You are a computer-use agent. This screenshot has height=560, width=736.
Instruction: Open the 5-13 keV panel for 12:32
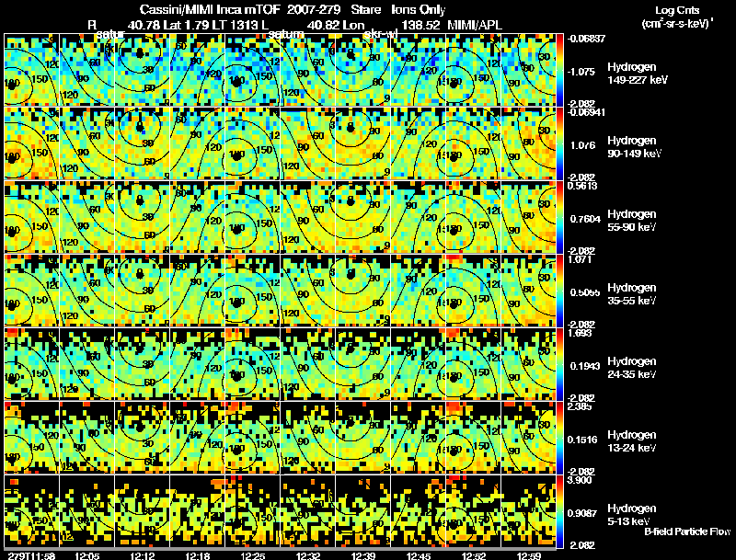[308, 511]
